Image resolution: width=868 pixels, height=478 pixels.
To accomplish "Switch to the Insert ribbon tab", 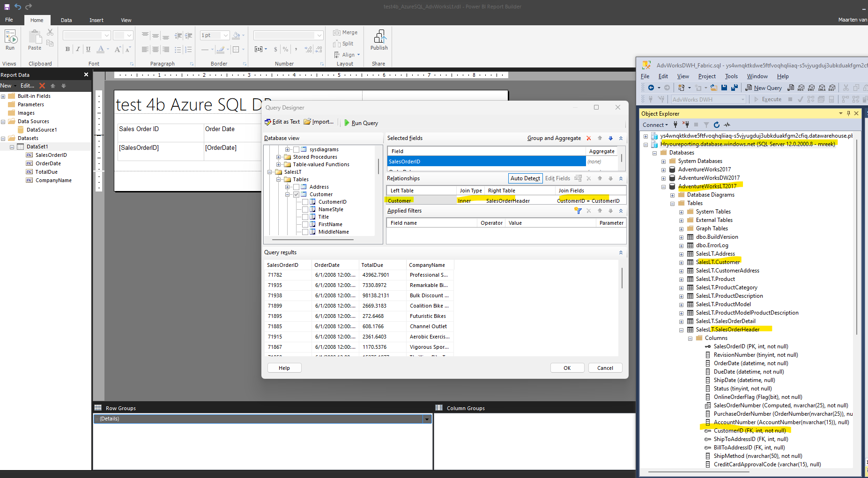I will point(96,20).
